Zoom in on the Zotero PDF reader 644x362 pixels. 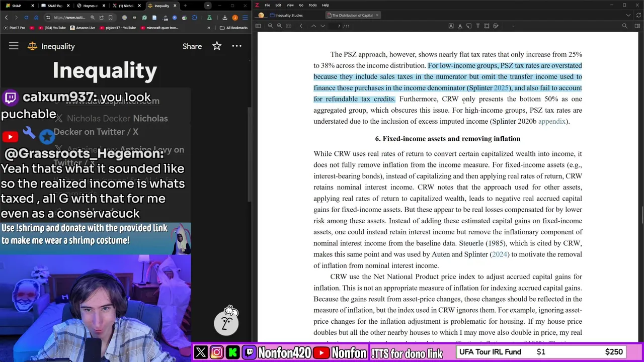tap(279, 26)
